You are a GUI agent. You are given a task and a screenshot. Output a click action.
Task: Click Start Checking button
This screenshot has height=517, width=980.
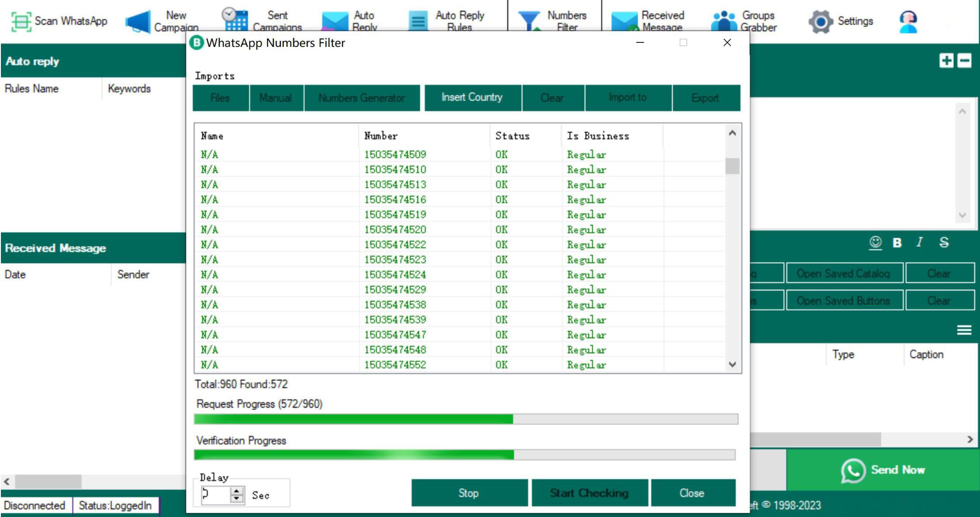click(589, 493)
